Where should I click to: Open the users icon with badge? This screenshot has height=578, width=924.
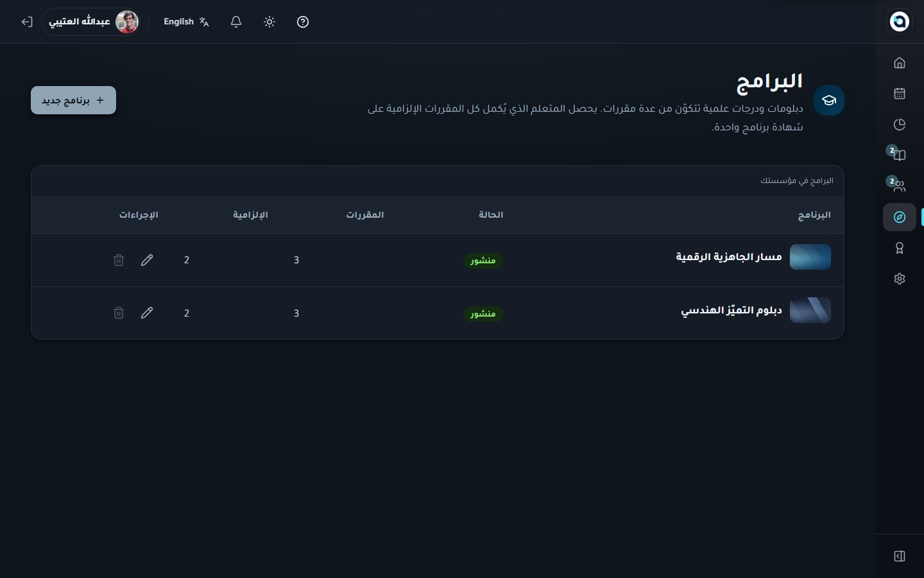tap(900, 186)
